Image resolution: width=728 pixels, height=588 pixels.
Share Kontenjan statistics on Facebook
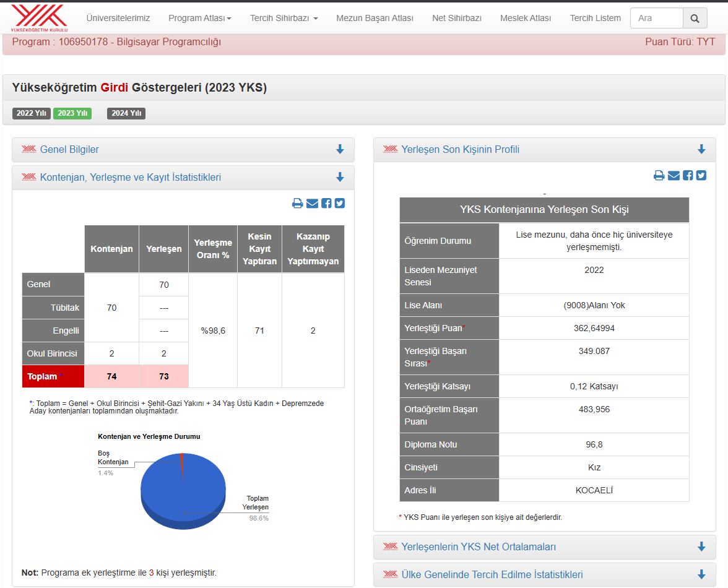click(326, 203)
